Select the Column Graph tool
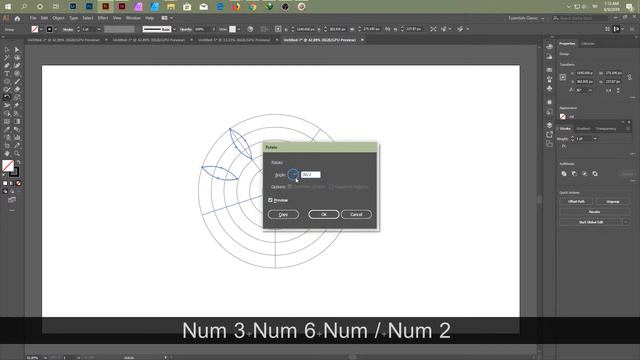Viewport: 640px width, 360px height. point(17,137)
